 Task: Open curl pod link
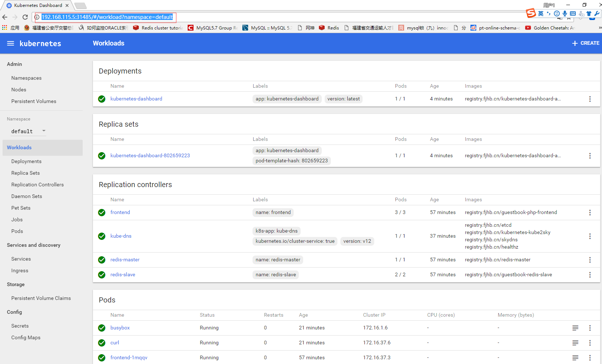click(x=115, y=343)
